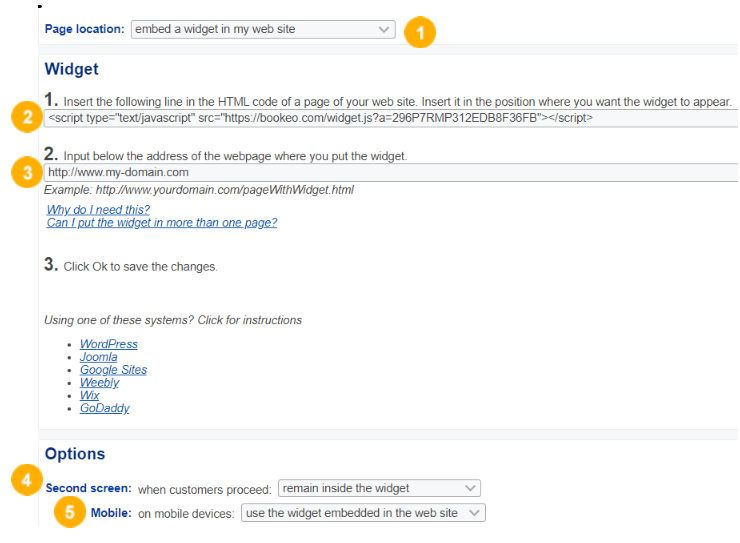Click the webpage address input field

pyautogui.click(x=391, y=172)
